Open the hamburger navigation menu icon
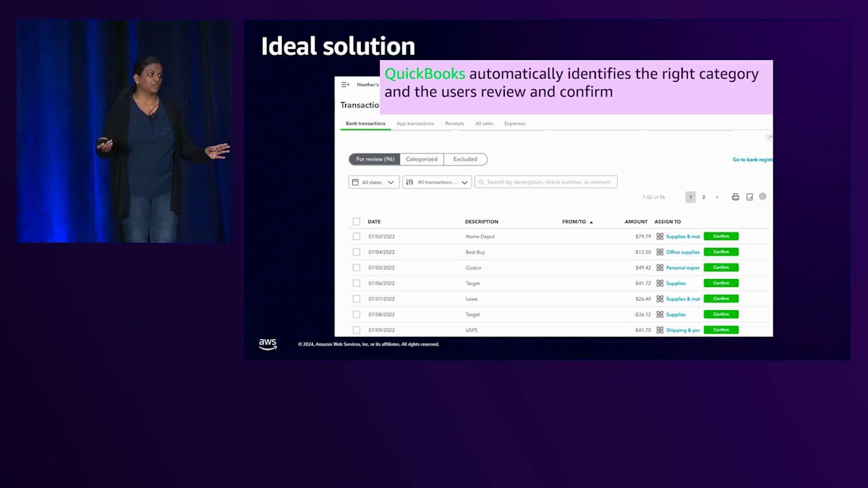This screenshot has width=868, height=488. (345, 85)
